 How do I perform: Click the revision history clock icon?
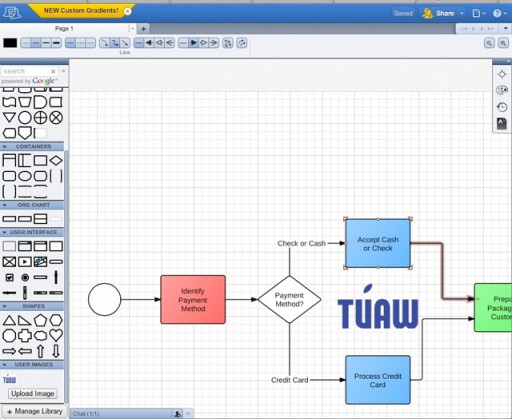tap(502, 107)
